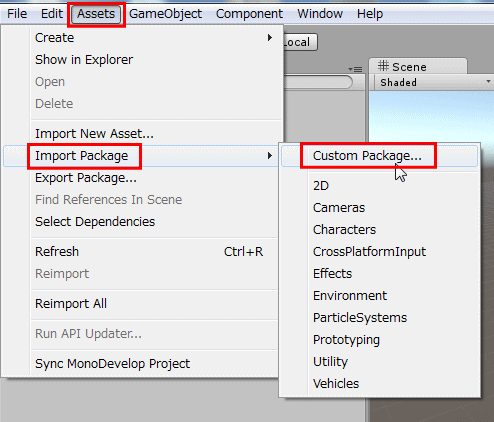Viewport: 494px width, 422px height.
Task: Open the Shaded draw mode dropdown
Action: coord(434,82)
